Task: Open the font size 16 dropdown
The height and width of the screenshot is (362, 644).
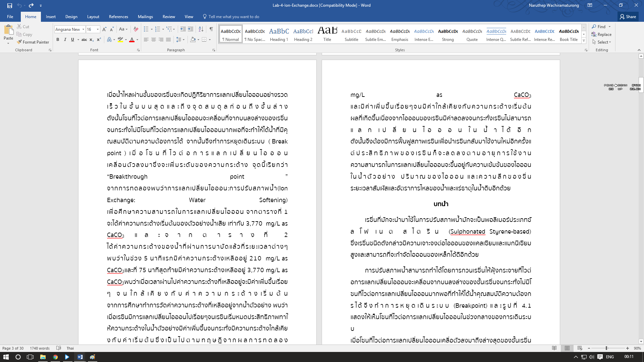Action: 98,29
